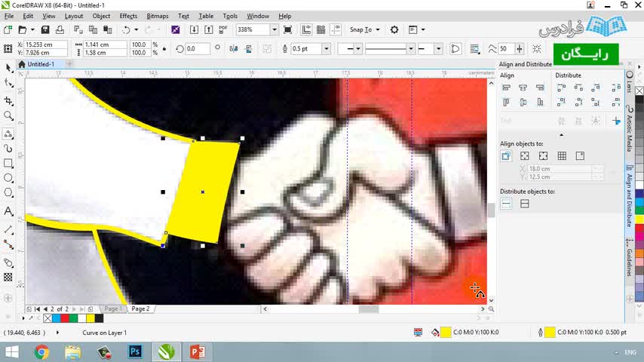644x362 pixels.
Task: Click the Undo arrow icon
Action: click(x=126, y=29)
